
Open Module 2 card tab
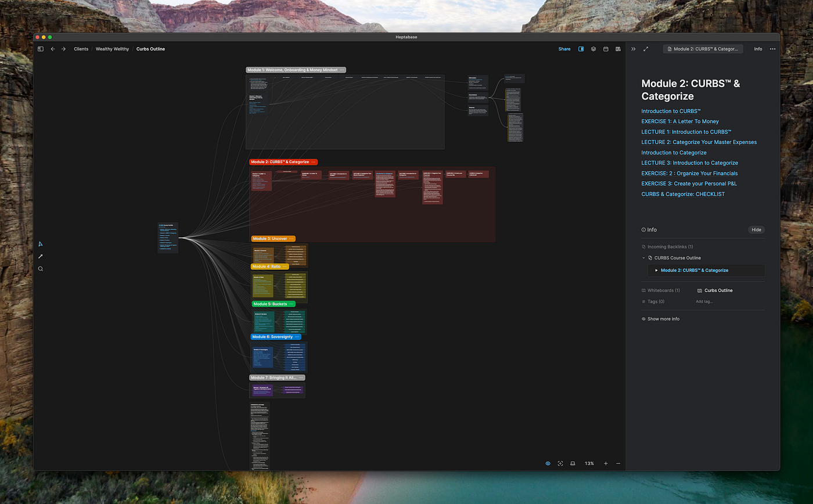[x=703, y=49]
